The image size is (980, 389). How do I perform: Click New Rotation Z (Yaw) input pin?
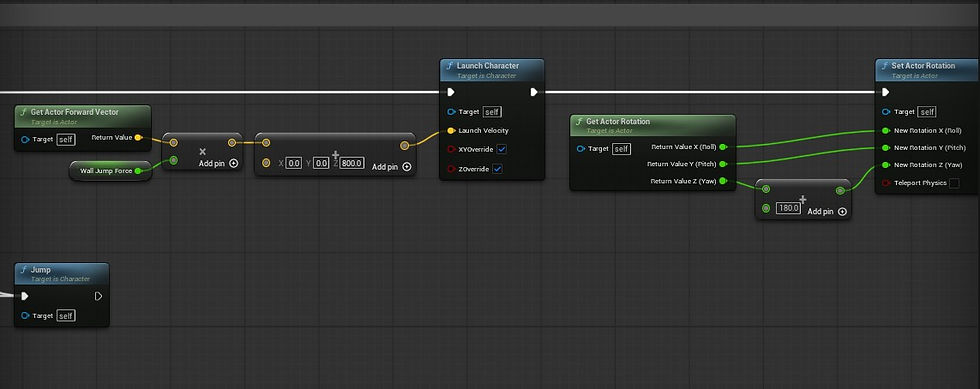(x=886, y=165)
